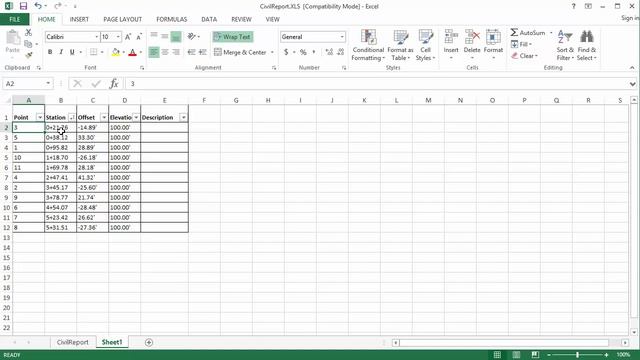
Task: Open the Station column filter dropdown
Action: pyautogui.click(x=71, y=118)
